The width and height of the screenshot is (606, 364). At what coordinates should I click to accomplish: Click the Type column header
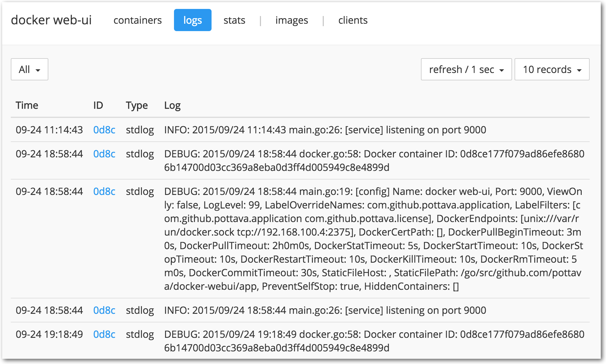pos(137,105)
